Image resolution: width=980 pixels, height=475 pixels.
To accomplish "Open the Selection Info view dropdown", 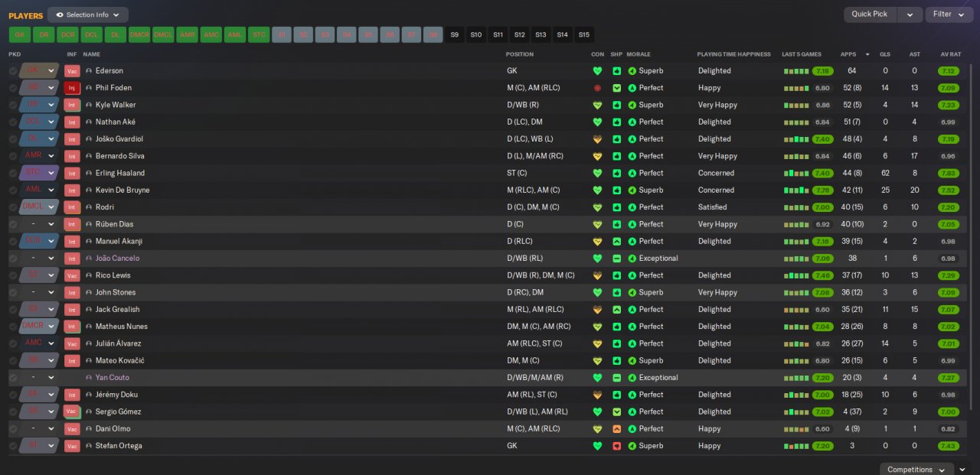I will 87,15.
